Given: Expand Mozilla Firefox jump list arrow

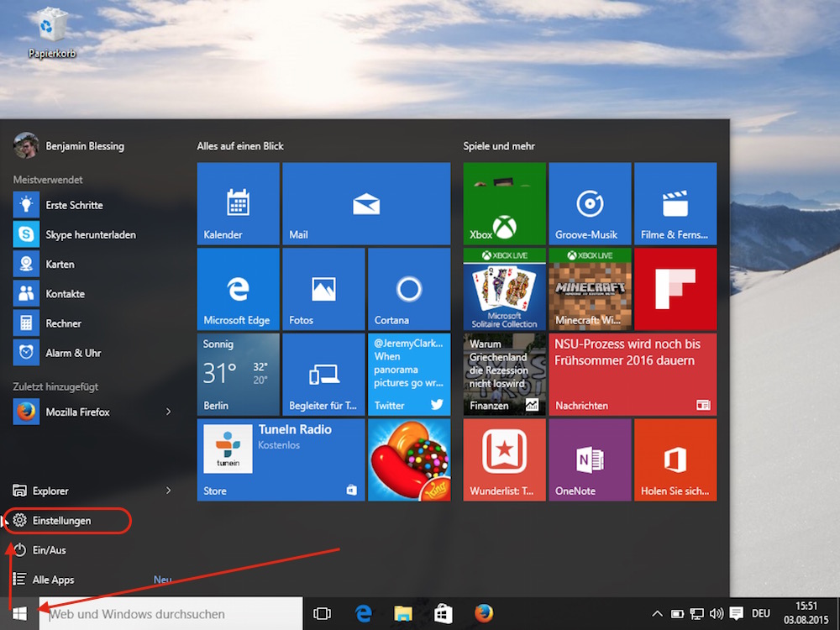Looking at the screenshot, I should [x=168, y=412].
